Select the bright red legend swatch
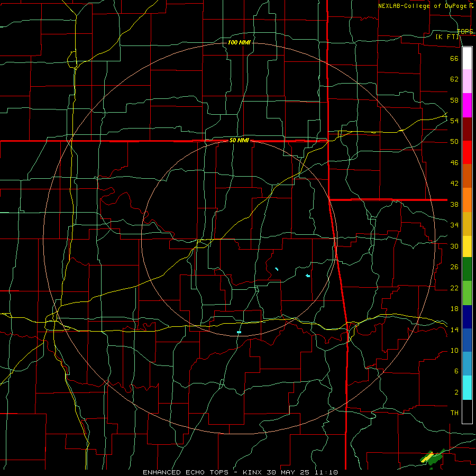This screenshot has height=476, width=476. tap(467, 152)
